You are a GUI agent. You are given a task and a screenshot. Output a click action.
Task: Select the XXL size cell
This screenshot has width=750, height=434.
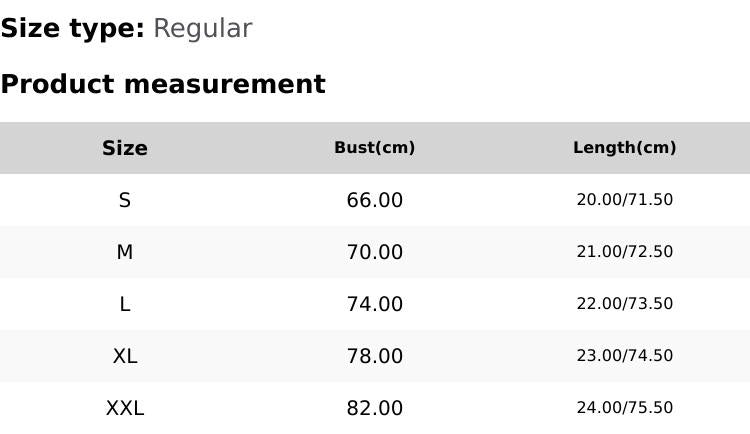click(x=125, y=408)
